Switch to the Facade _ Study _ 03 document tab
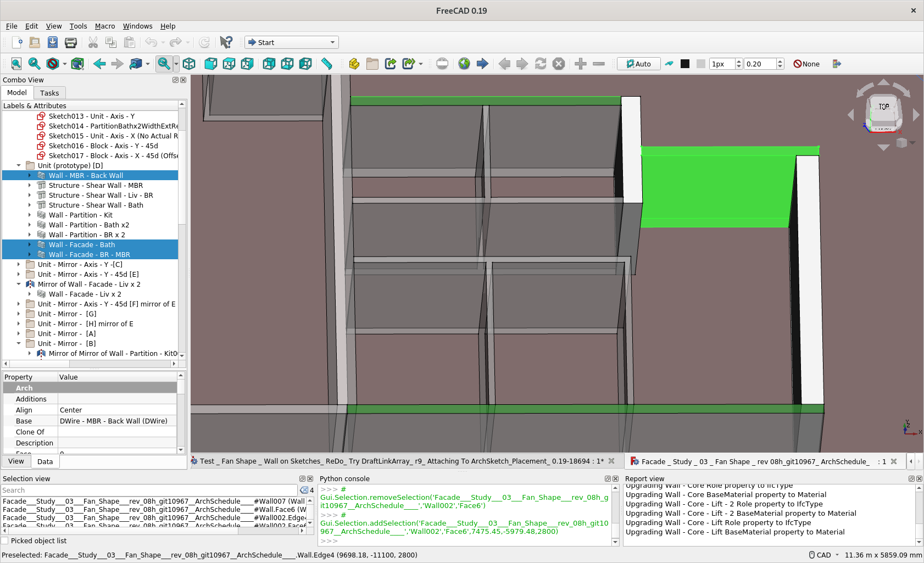This screenshot has width=924, height=563. pyautogui.click(x=754, y=461)
